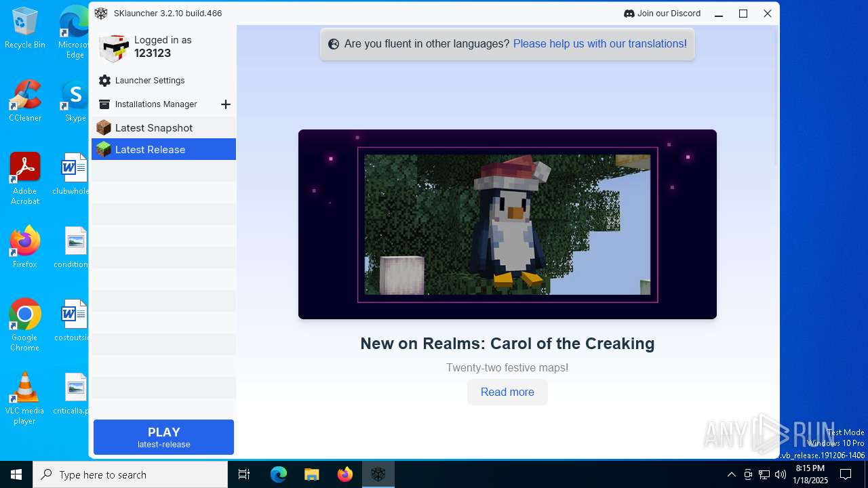Click the Installations Manager archive icon
Screen dimensions: 868x488
(x=104, y=104)
